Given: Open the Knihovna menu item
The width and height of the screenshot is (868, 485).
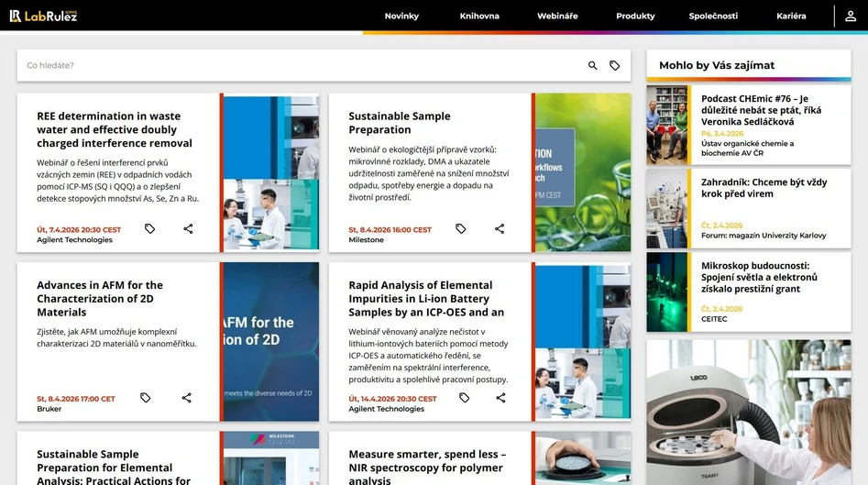Looking at the screenshot, I should point(479,17).
